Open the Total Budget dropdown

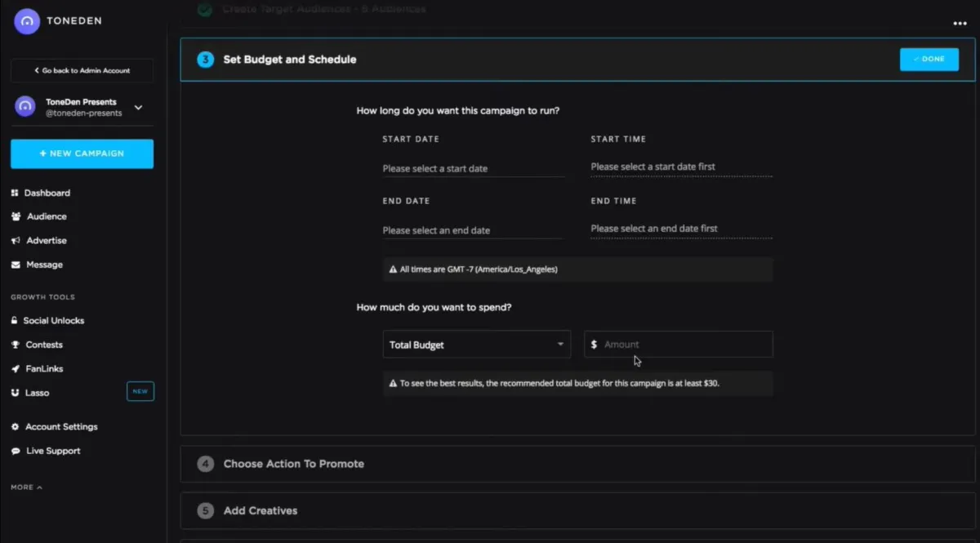tap(476, 345)
